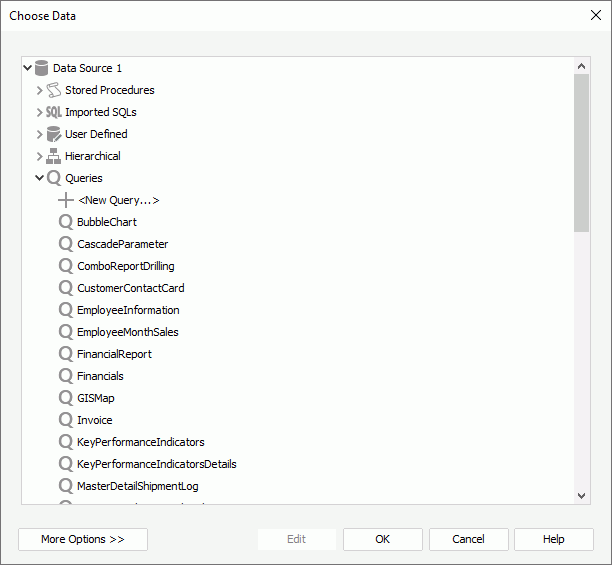Select the Imported SQLs label
Screen dimensions: 612x565
coord(101,112)
